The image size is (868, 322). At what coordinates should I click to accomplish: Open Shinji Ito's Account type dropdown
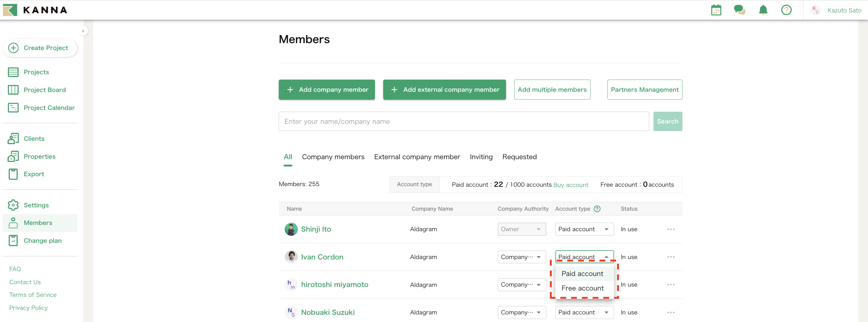(584, 229)
